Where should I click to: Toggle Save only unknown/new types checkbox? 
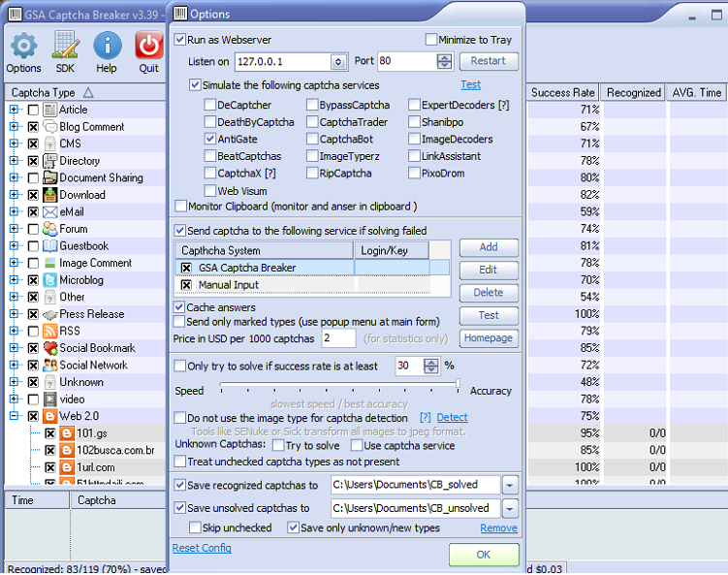pyautogui.click(x=293, y=527)
